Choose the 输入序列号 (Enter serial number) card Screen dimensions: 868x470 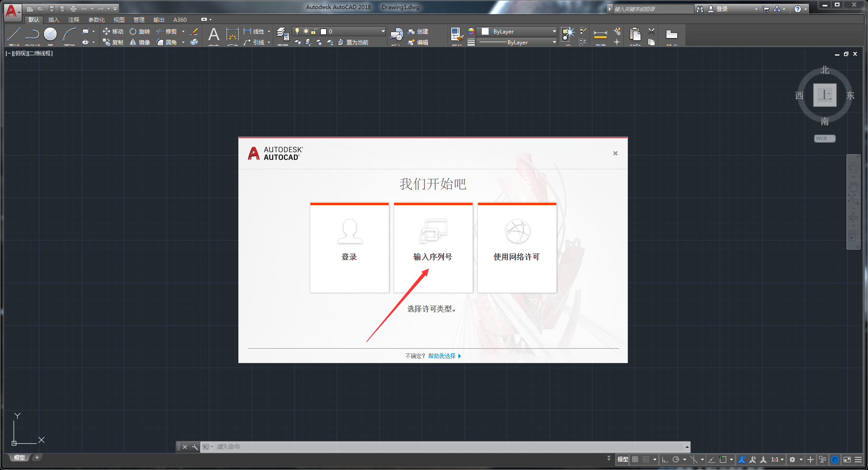(x=433, y=248)
